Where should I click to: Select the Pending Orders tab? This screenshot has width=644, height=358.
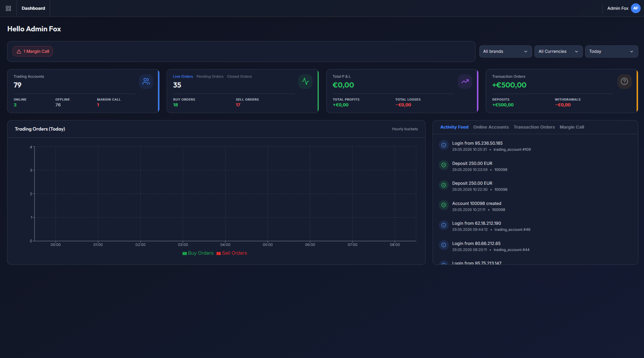(210, 76)
